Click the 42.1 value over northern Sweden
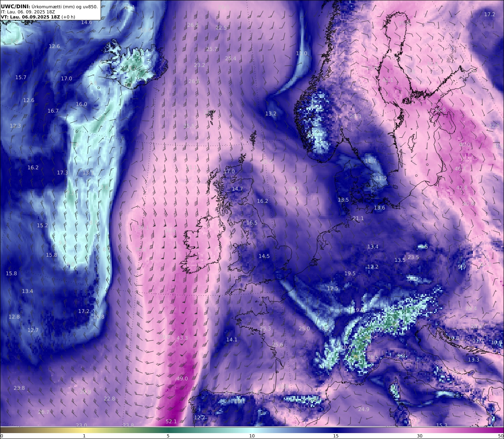The width and height of the screenshot is (504, 439). (x=388, y=80)
